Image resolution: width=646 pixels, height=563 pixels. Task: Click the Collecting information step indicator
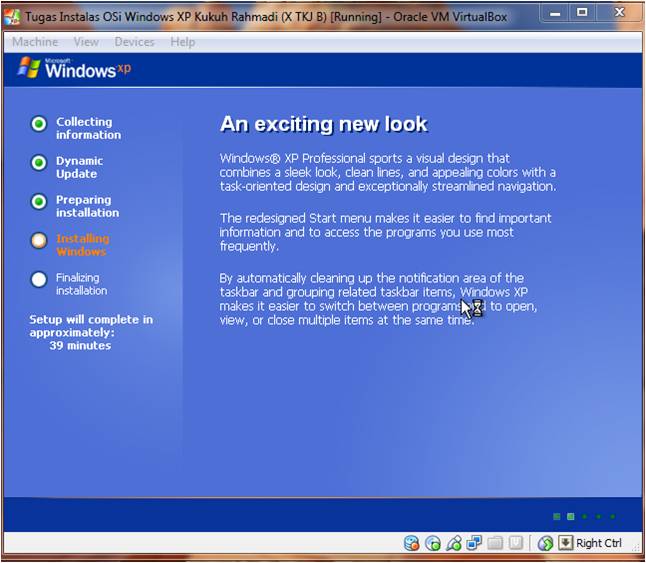39,124
